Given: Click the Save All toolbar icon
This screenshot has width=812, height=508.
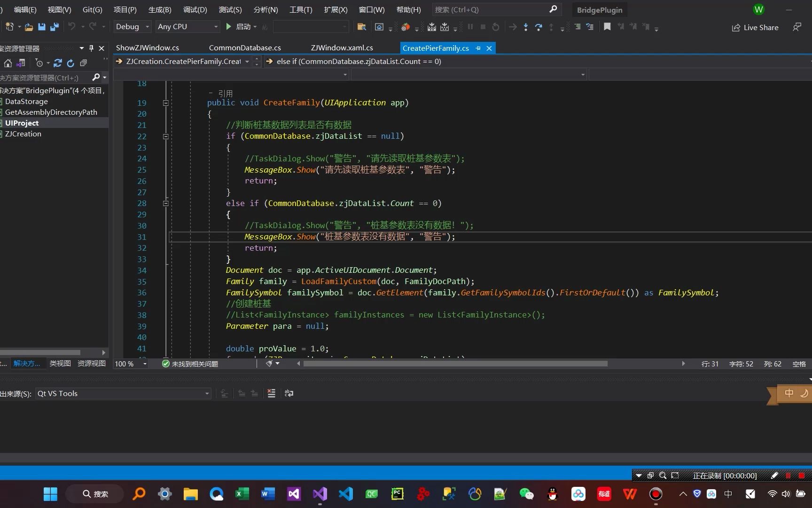Looking at the screenshot, I should [55, 27].
